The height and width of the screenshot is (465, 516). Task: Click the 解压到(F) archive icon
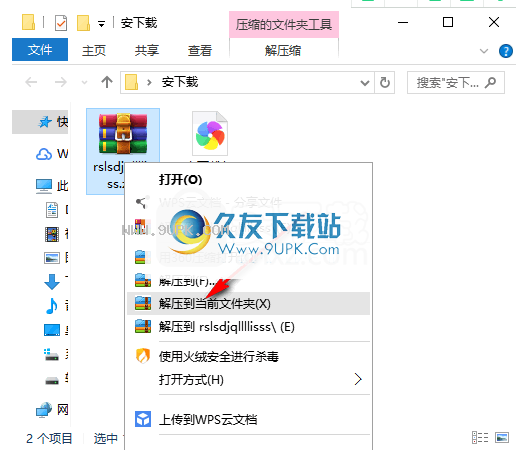coord(143,280)
